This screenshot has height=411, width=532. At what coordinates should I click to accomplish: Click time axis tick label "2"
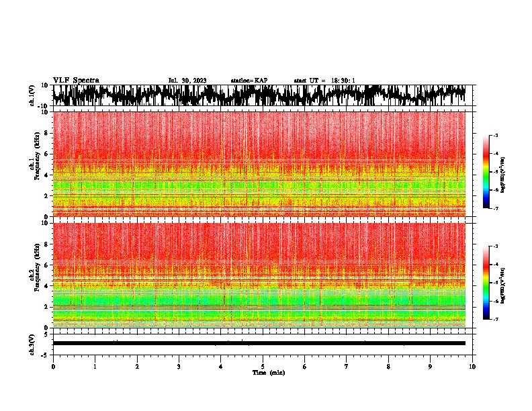[x=137, y=367]
